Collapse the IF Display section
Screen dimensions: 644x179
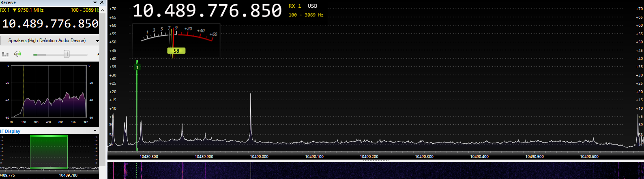95,131
